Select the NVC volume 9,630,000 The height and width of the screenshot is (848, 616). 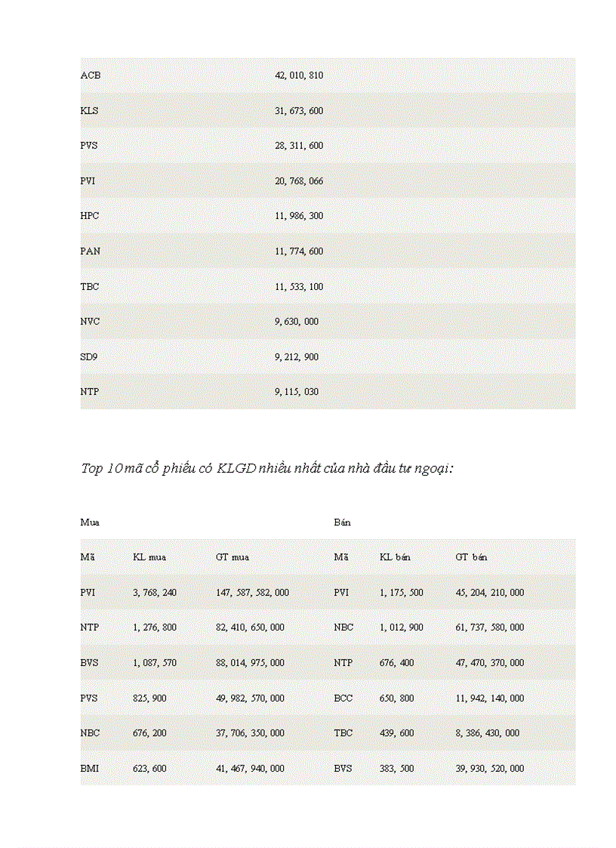point(296,322)
